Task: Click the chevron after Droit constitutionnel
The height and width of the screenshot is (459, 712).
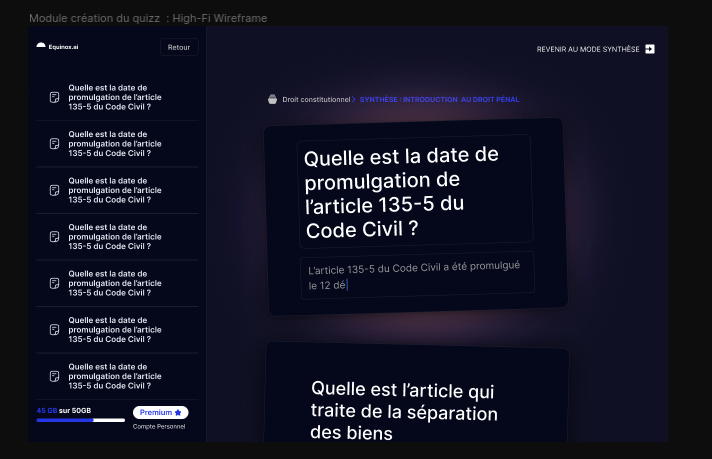Action: tap(353, 99)
